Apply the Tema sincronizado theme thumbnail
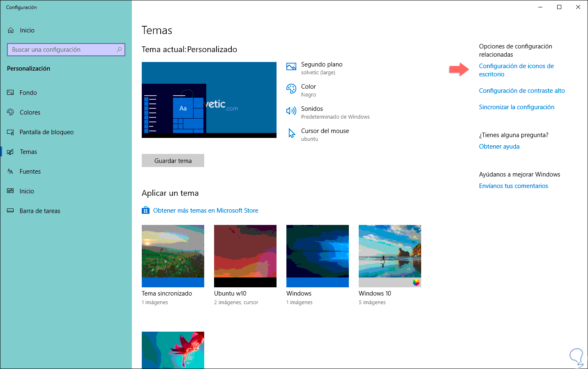Screen dimensions: 588x369 pos(173,256)
